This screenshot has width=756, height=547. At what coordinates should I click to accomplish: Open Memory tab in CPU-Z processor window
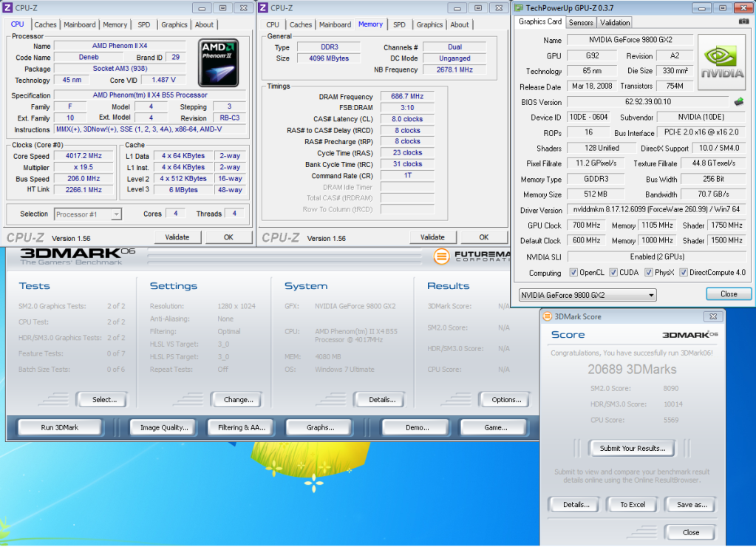coord(115,24)
